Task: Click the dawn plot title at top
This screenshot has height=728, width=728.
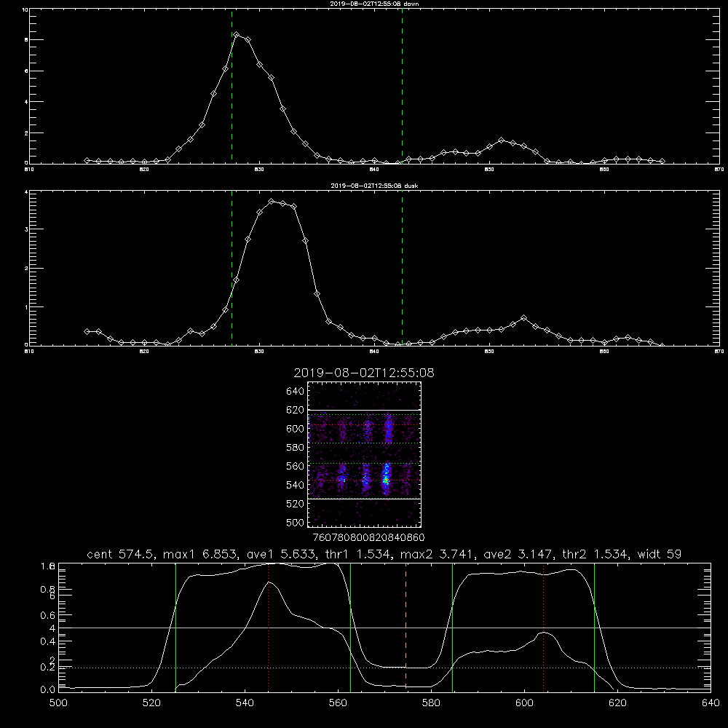Action: tap(374, 4)
